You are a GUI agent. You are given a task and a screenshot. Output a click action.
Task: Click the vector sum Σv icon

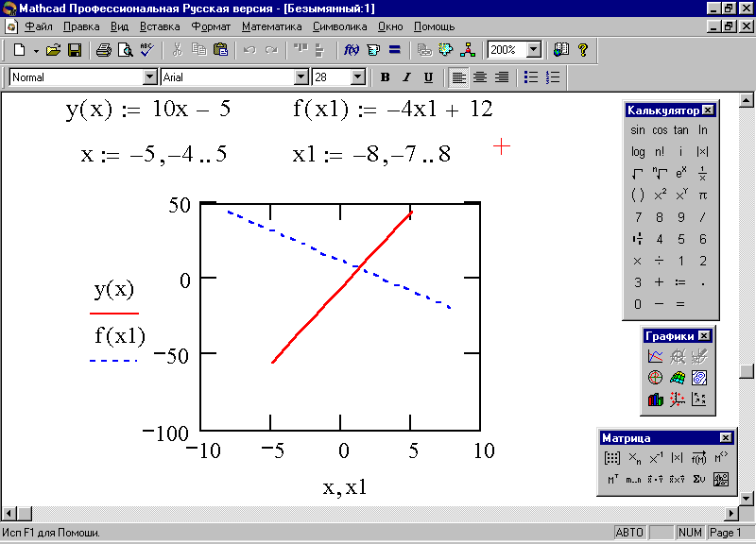pyautogui.click(x=698, y=480)
